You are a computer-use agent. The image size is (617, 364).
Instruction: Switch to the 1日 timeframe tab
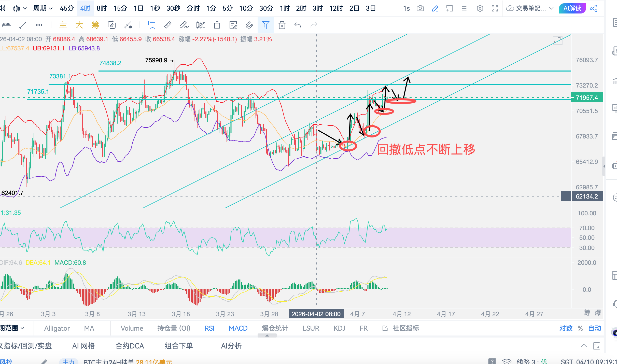[x=138, y=8]
